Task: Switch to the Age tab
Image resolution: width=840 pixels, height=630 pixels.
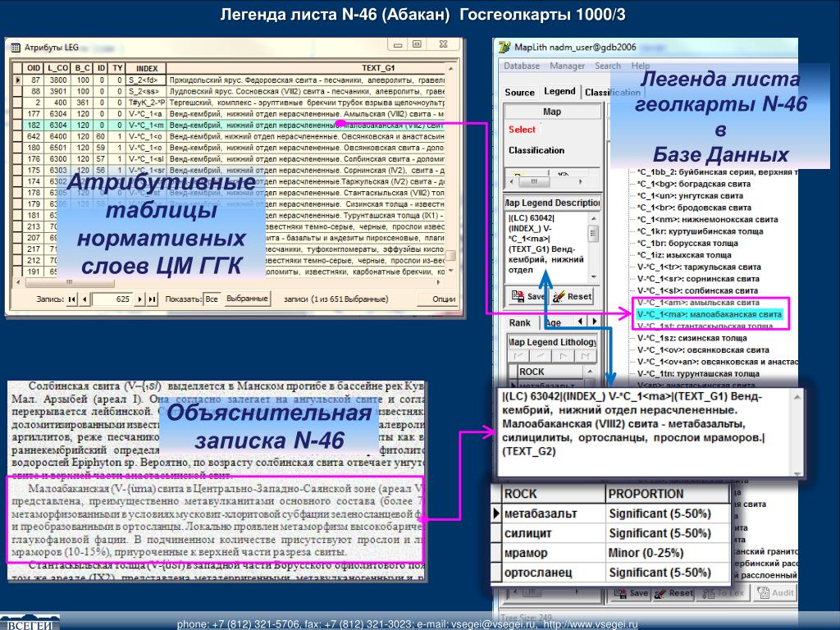Action: pos(554,322)
